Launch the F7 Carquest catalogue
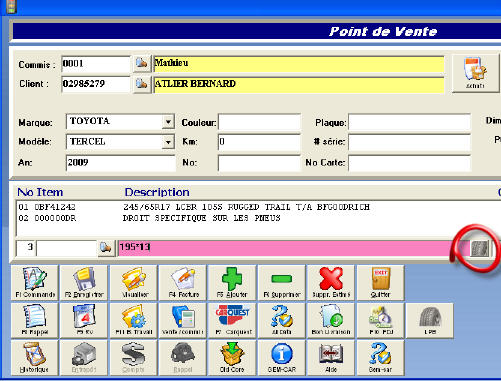The height and width of the screenshot is (381, 501). pos(232,320)
